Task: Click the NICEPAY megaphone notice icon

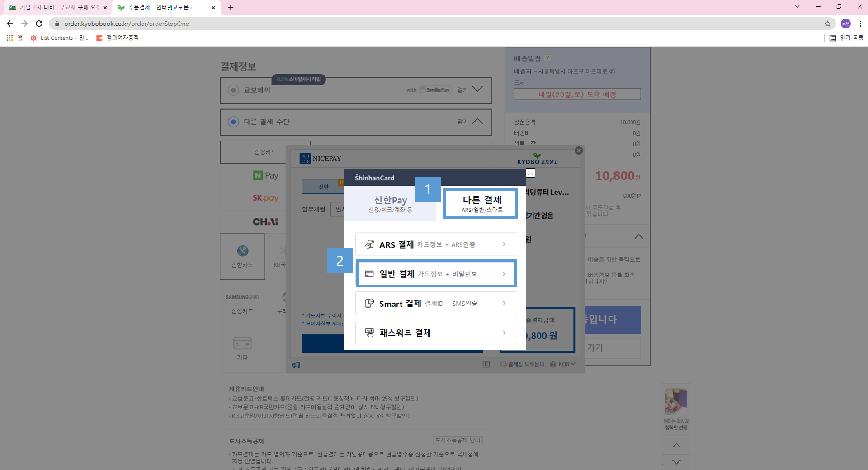Action: click(296, 365)
